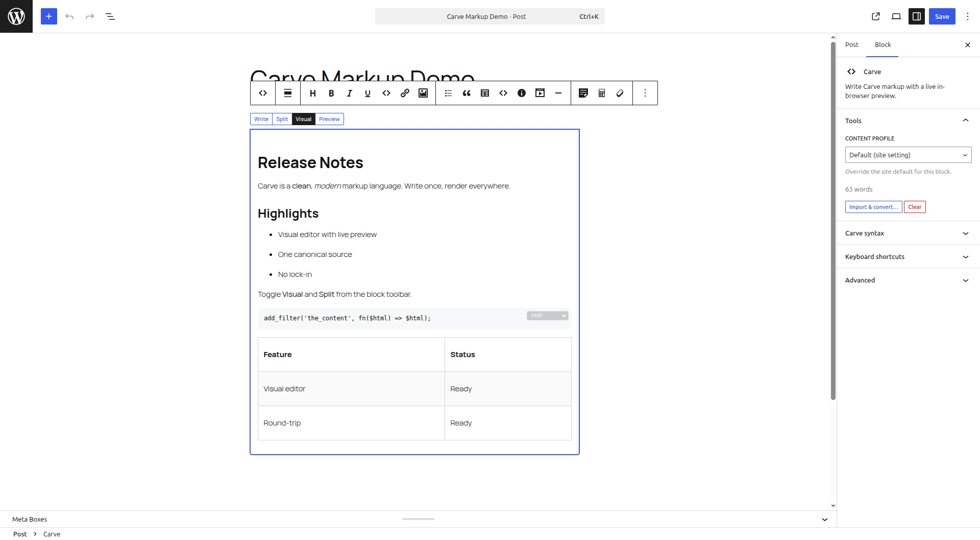Screen dimensions: 980x540
Task: Click the red Clear button
Action: point(915,207)
